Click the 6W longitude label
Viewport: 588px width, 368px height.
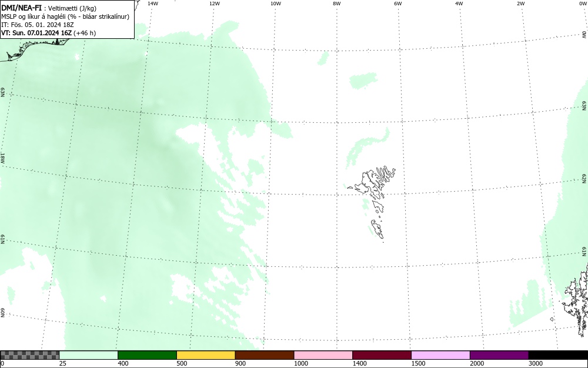[398, 4]
